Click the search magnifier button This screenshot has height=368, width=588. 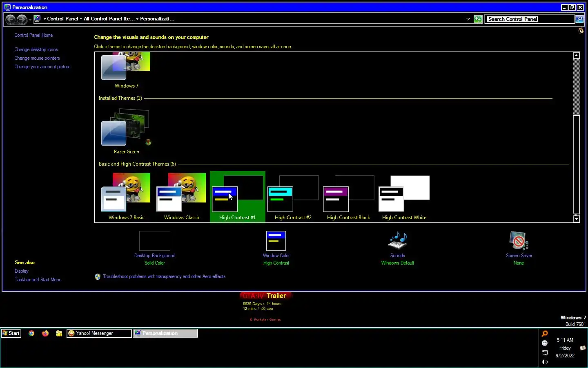pos(579,19)
